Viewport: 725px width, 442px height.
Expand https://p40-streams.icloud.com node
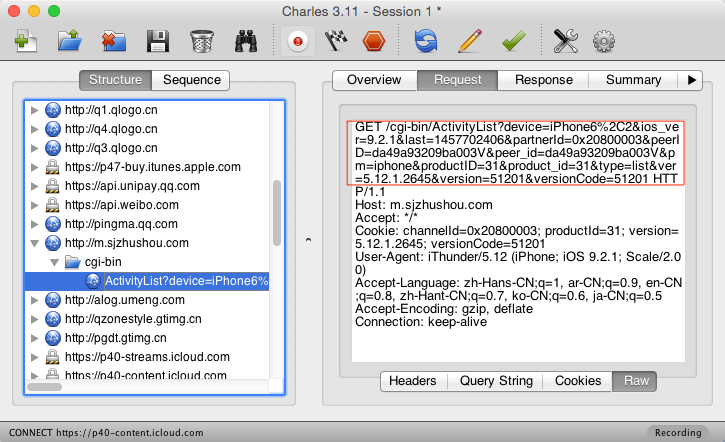pos(34,357)
